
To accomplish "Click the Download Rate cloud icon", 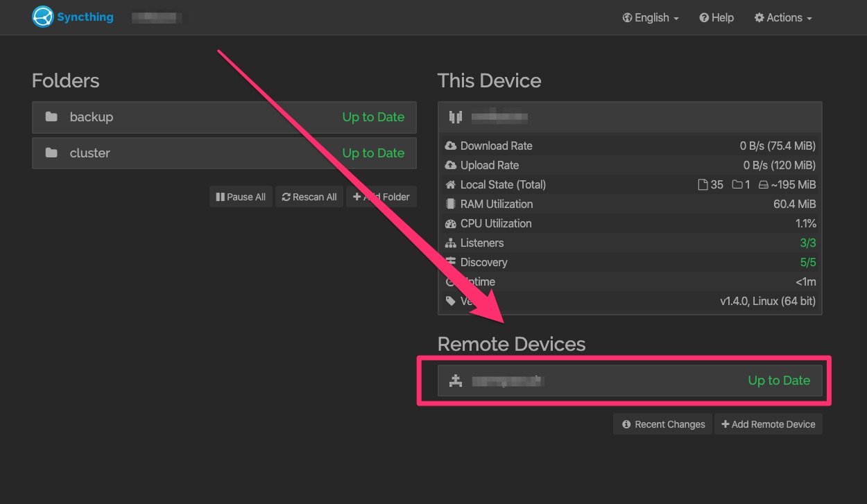I will pos(451,146).
